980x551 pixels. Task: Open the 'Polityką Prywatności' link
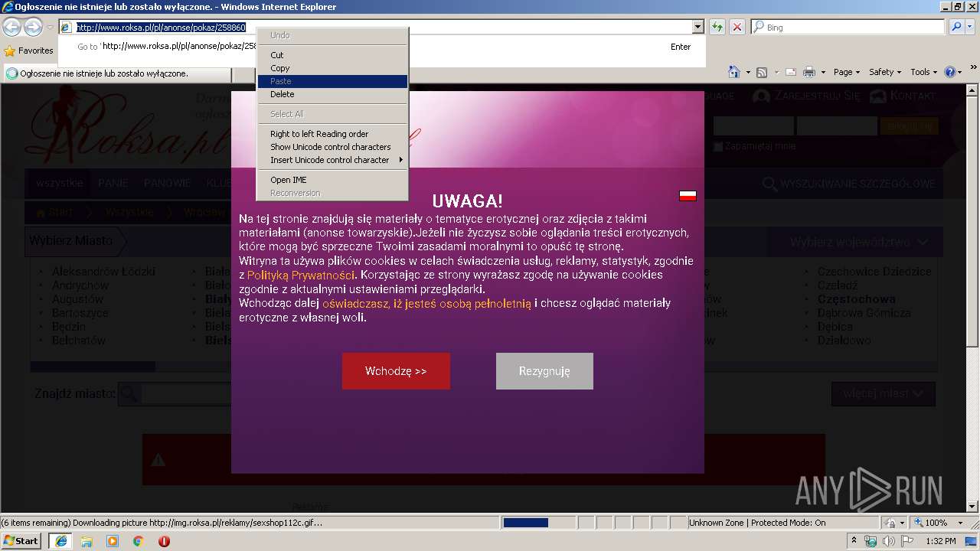click(301, 275)
